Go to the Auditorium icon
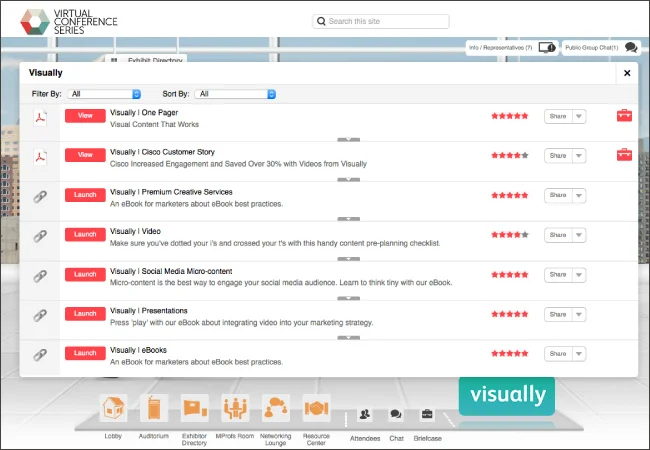The image size is (650, 450). point(154,408)
